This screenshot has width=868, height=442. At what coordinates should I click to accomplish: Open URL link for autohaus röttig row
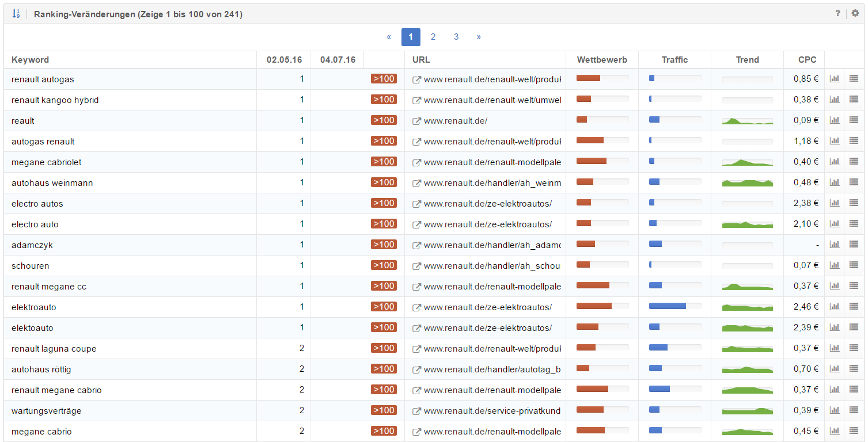coord(492,369)
